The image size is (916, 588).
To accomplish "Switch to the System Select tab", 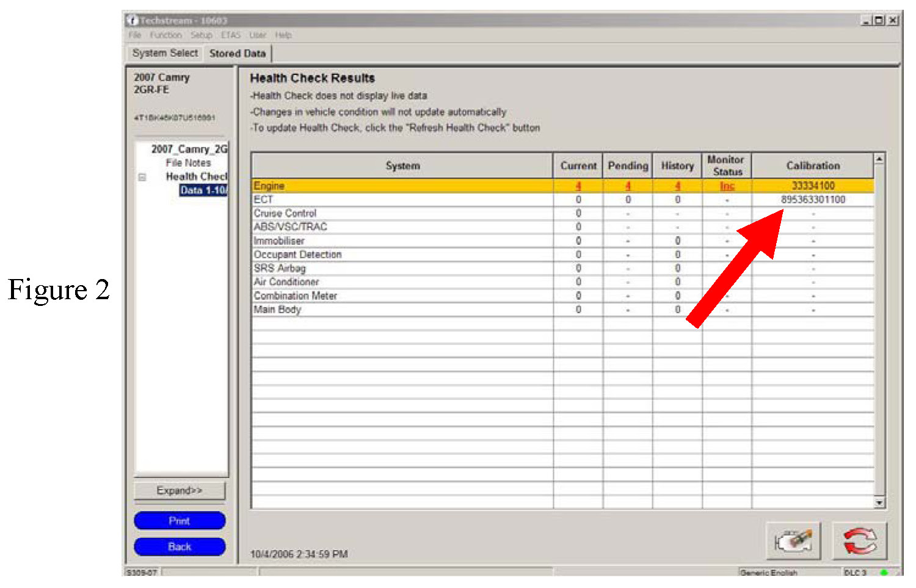I will coord(165,53).
